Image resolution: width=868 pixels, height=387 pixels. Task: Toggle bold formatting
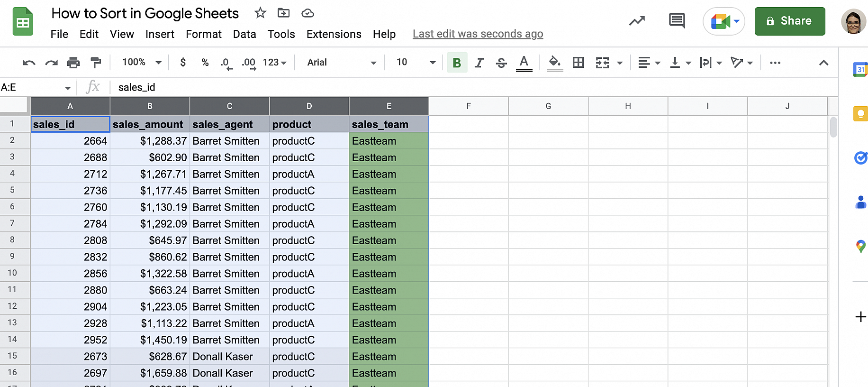[457, 63]
